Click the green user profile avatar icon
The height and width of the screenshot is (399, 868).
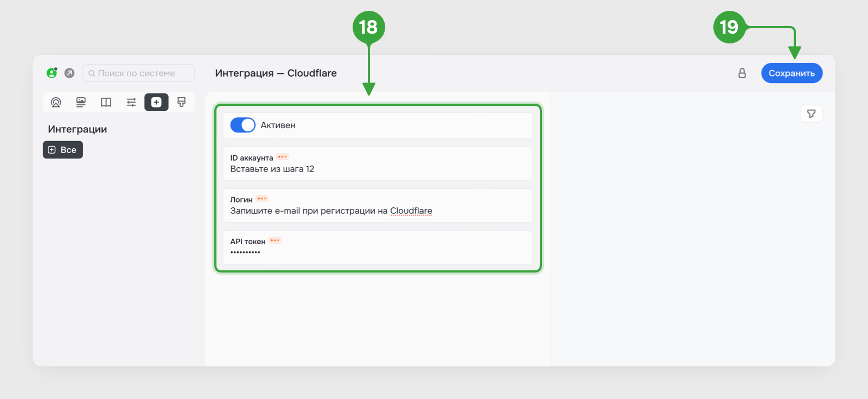(x=52, y=73)
